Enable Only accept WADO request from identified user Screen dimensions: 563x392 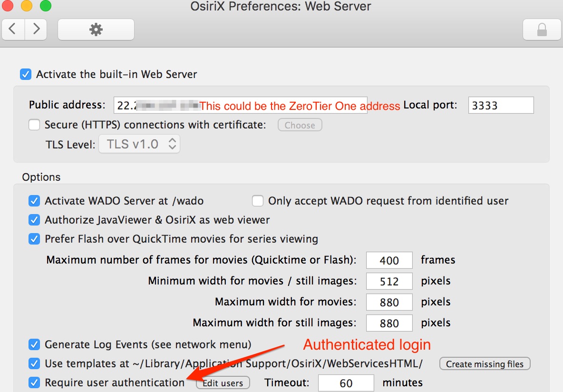tap(257, 201)
